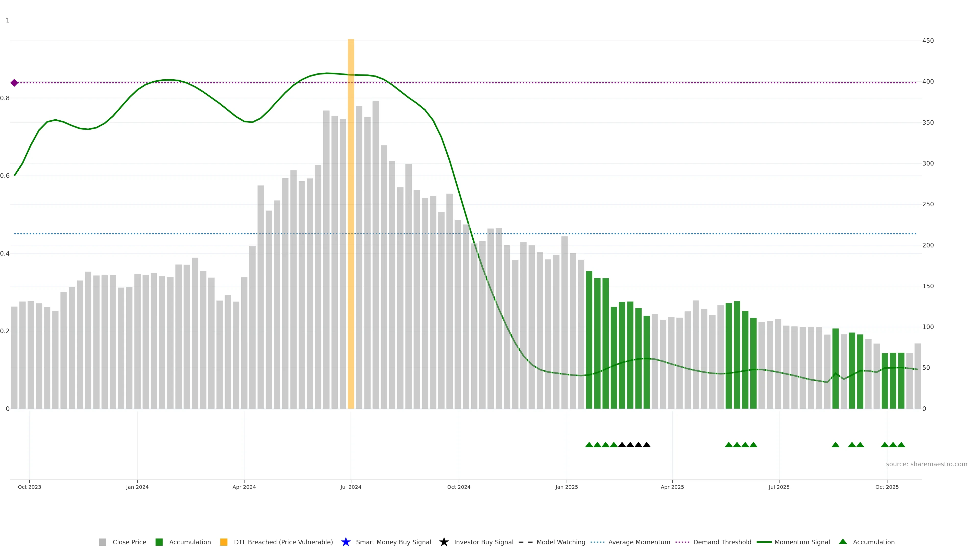Viewport: 980px width, 551px height.
Task: Click the Oct 2025 axis label
Action: pos(887,487)
